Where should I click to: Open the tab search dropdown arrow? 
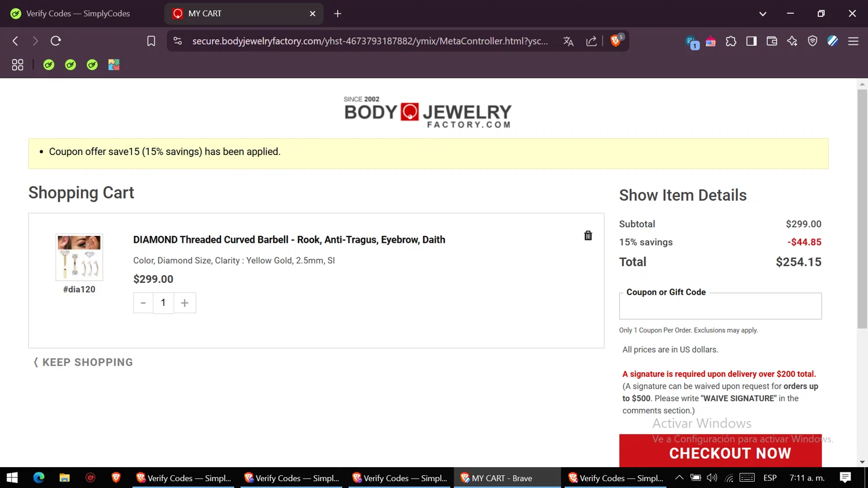pos(763,13)
